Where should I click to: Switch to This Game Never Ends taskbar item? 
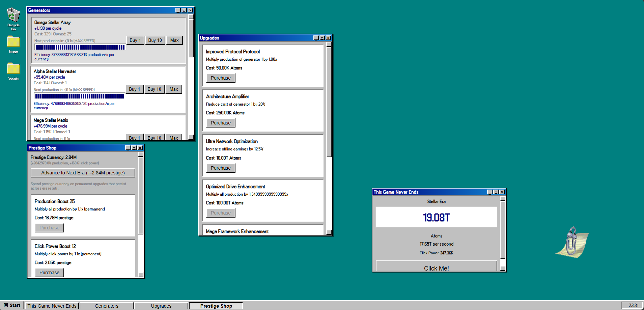tap(52, 306)
